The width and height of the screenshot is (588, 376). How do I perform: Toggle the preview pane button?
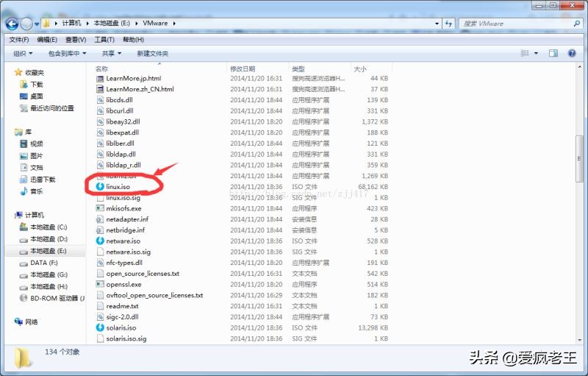(x=553, y=53)
